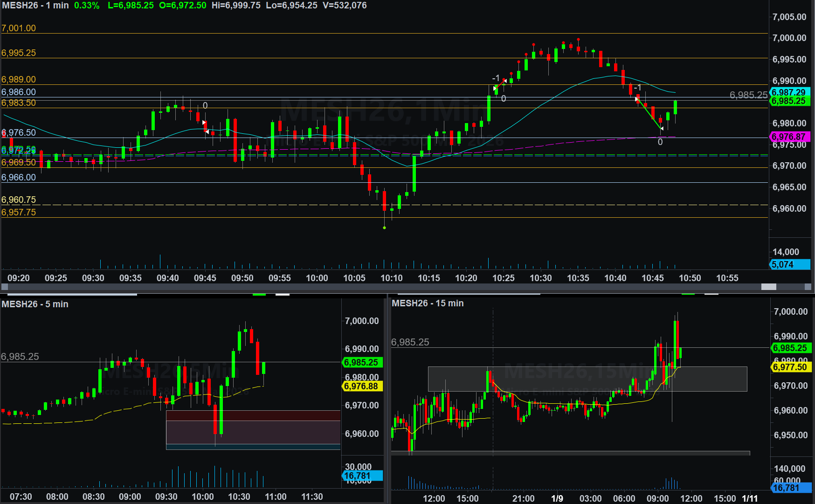The image size is (815, 504).
Task: Click the left arrow of the 1 min chart scrollbar
Action: pyautogui.click(x=4, y=287)
